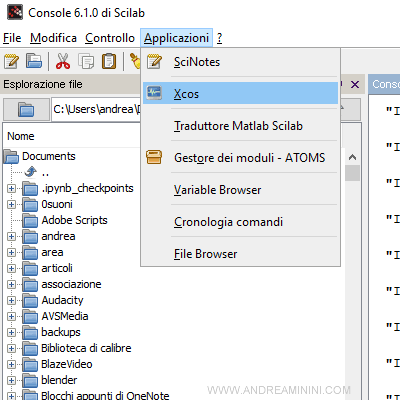
Task: Expand the andrea folder node
Action: [11, 237]
